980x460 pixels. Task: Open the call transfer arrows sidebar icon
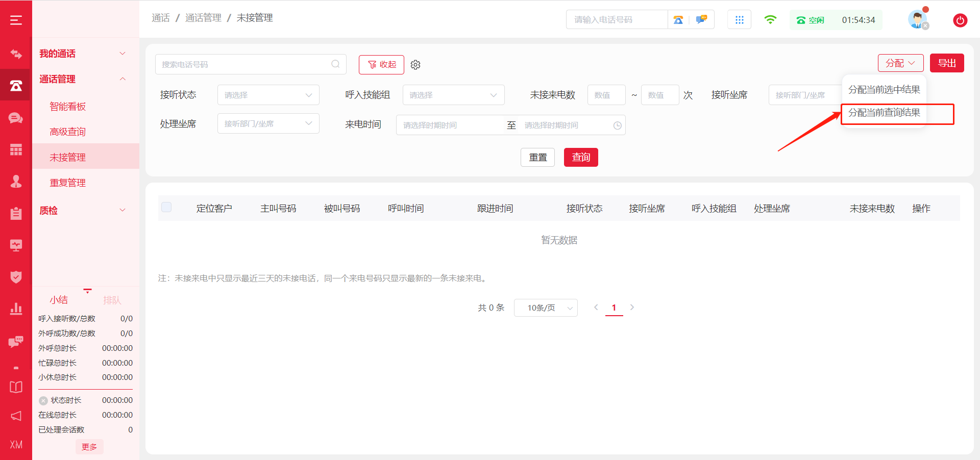tap(16, 54)
